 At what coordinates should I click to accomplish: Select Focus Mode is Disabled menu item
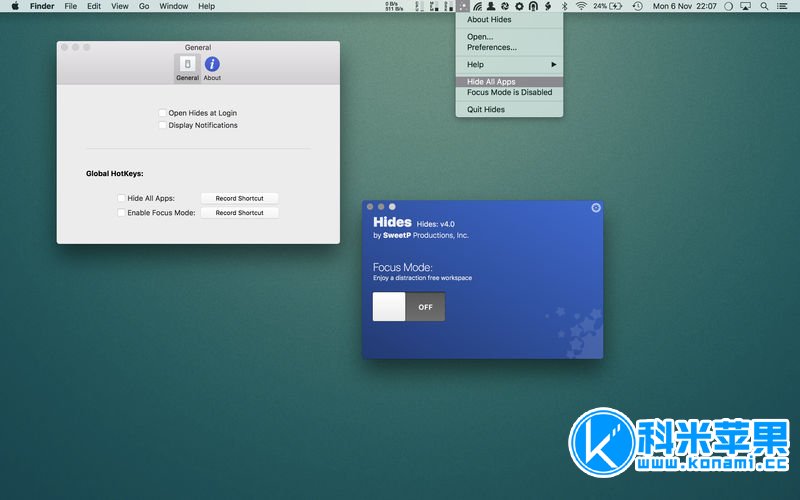pos(509,92)
